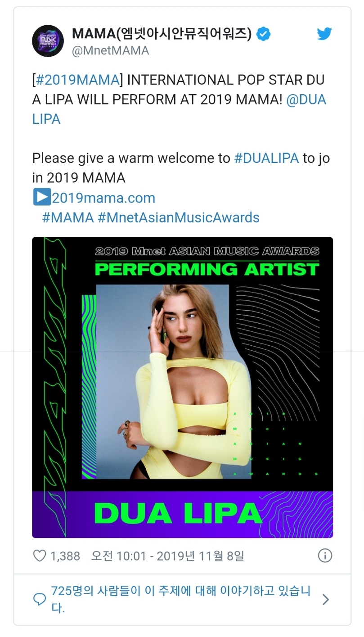Click the MAMA profile avatar
This screenshot has height=637, width=364.
(48, 41)
